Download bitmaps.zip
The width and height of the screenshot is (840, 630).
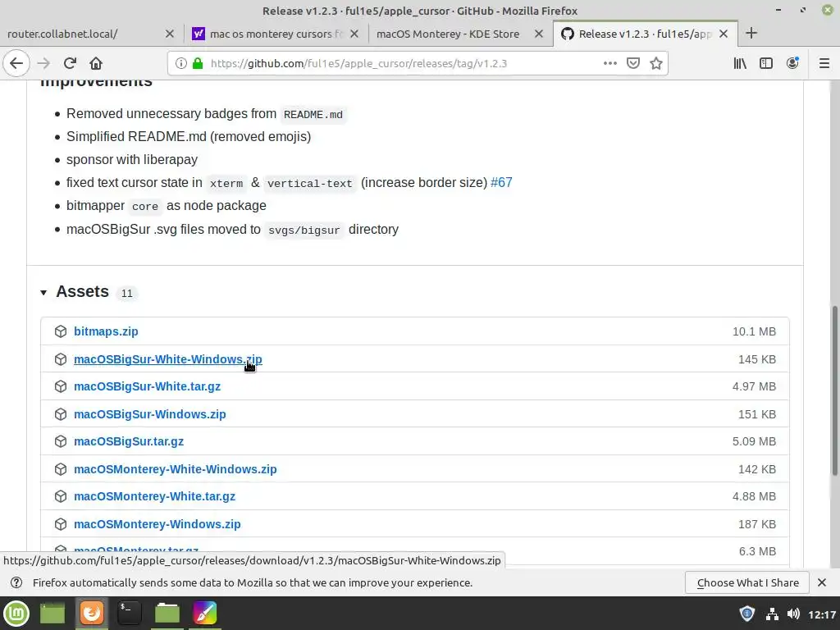pos(106,331)
